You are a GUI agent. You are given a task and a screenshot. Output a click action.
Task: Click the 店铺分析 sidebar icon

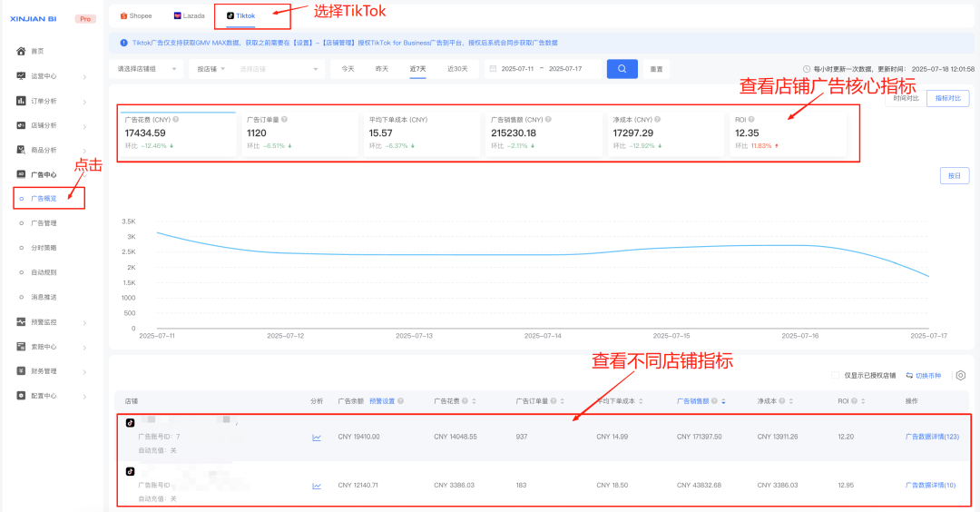click(21, 125)
